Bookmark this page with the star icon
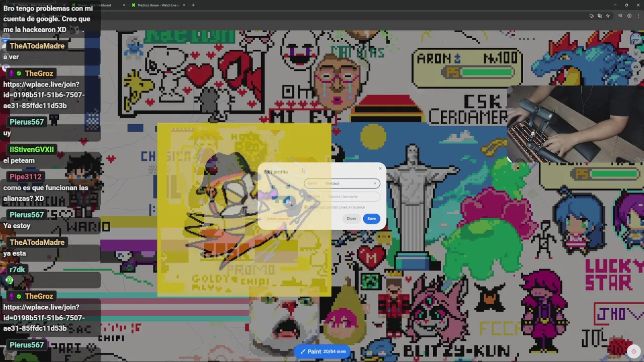This screenshot has height=362, width=644. pos(608,16)
